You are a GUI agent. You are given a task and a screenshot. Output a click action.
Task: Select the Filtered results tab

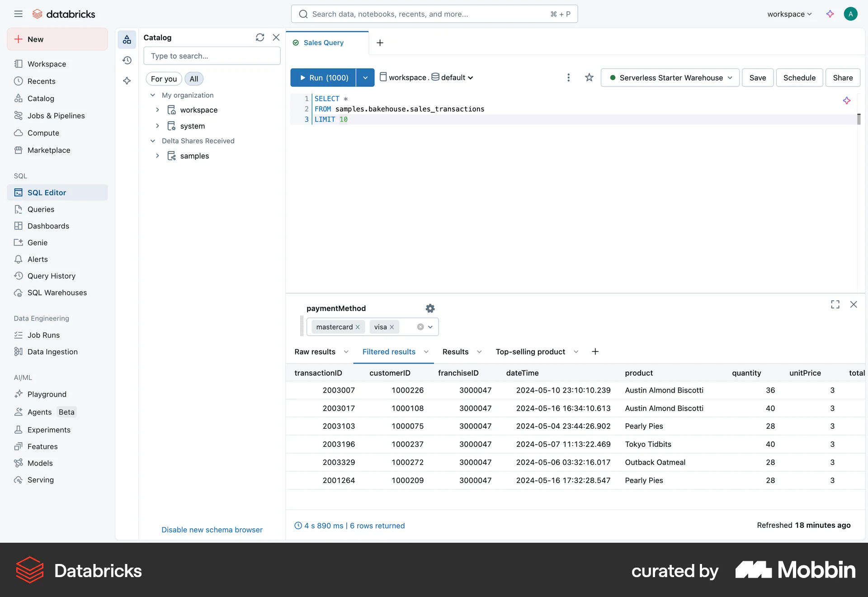point(389,352)
